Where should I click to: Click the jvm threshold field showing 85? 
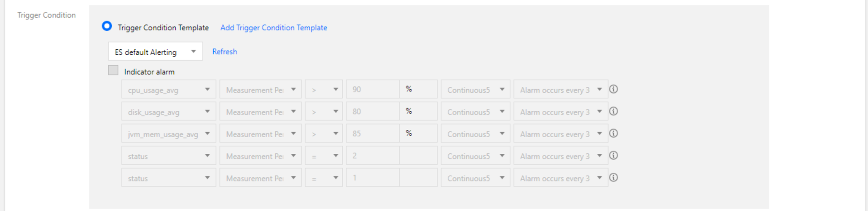372,134
